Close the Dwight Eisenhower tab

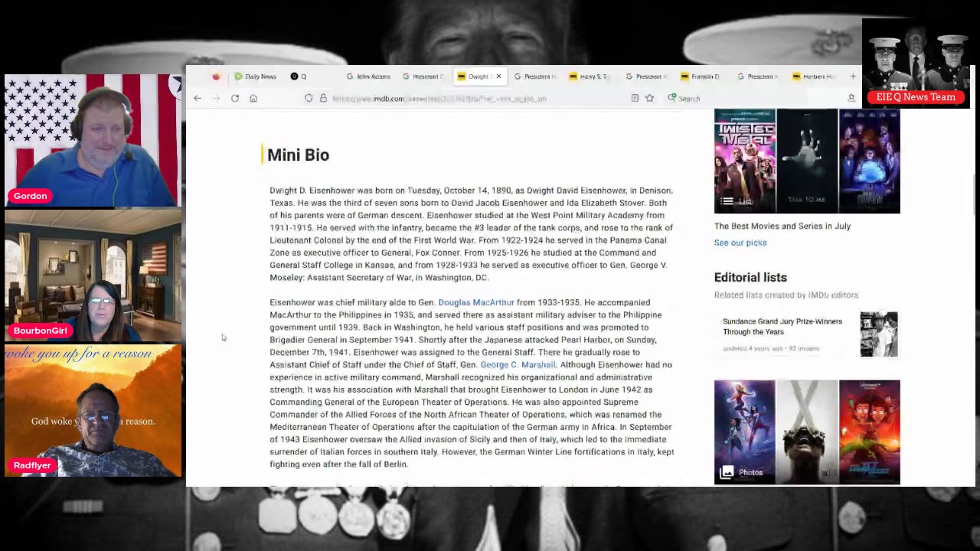pos(498,77)
